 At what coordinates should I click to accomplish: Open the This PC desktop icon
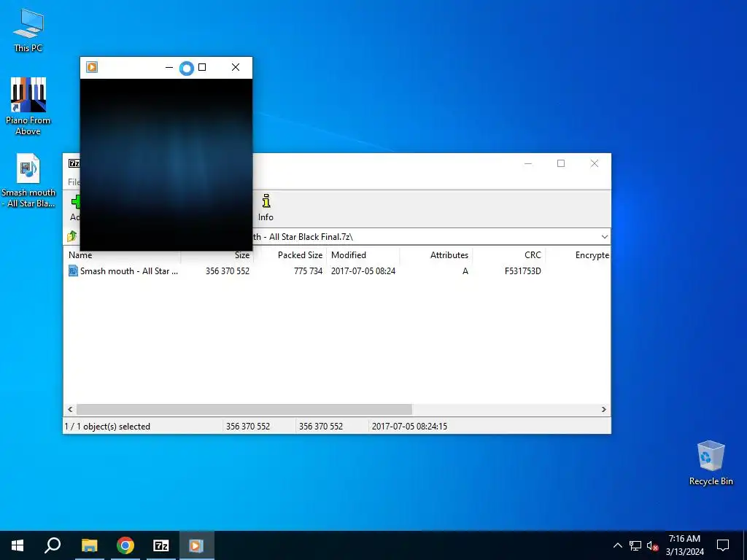click(x=28, y=30)
